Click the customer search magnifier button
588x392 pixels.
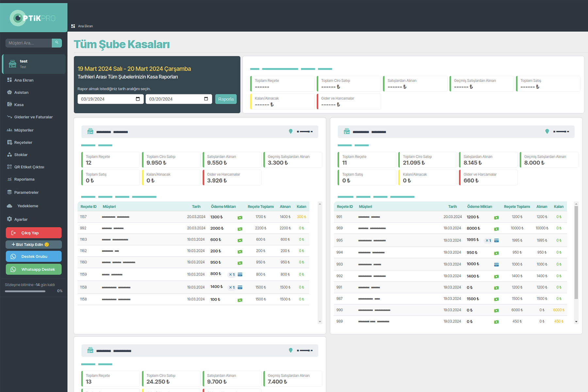tap(57, 43)
